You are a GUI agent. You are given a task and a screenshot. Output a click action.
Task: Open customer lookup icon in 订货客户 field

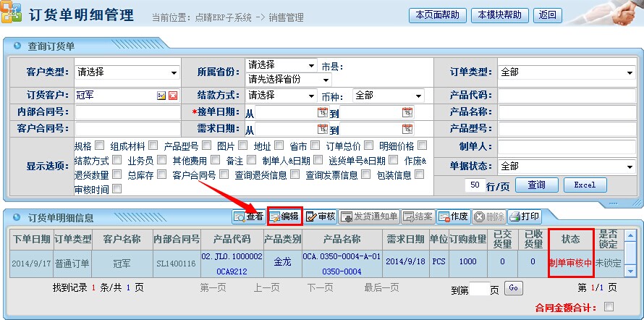tap(162, 96)
